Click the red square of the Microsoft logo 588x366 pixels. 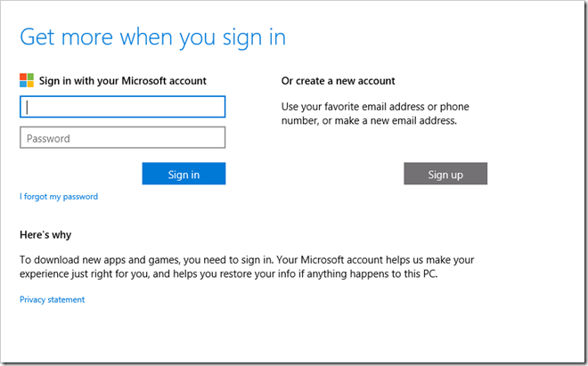click(24, 77)
